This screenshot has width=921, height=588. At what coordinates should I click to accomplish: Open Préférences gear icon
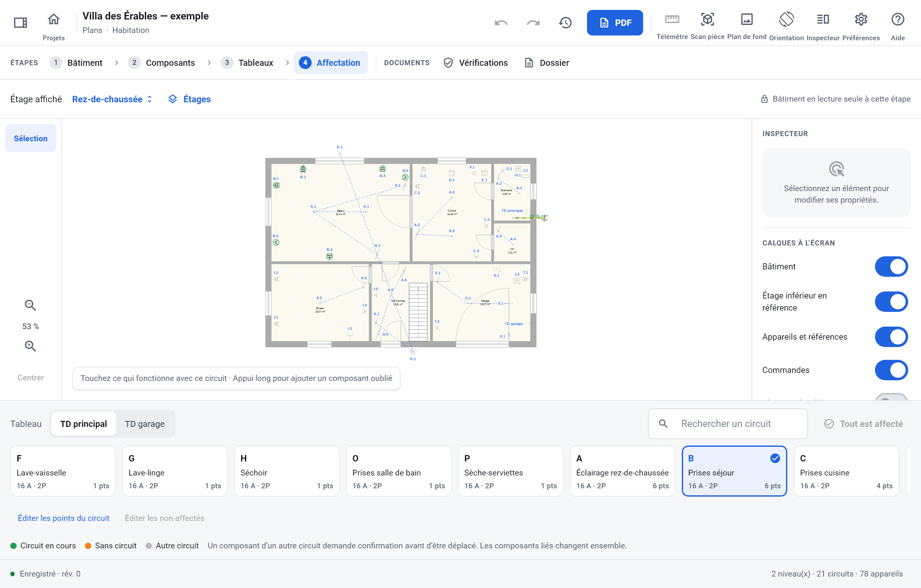[x=861, y=19]
